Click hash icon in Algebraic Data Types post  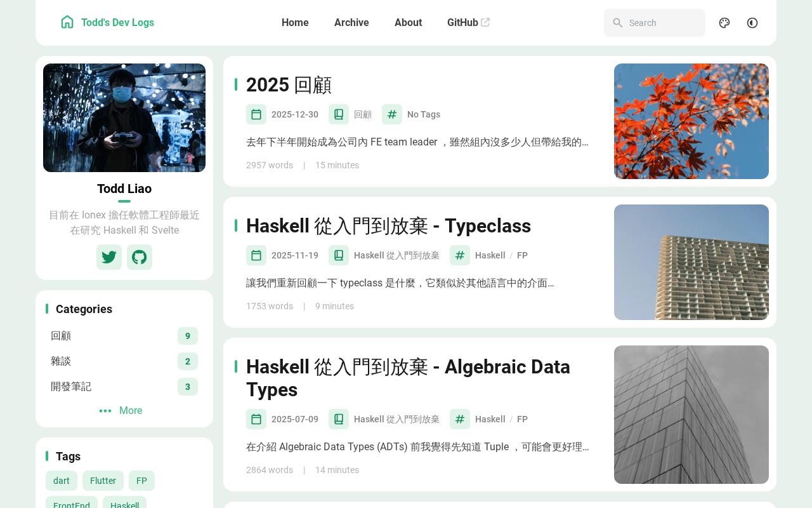pyautogui.click(x=460, y=419)
